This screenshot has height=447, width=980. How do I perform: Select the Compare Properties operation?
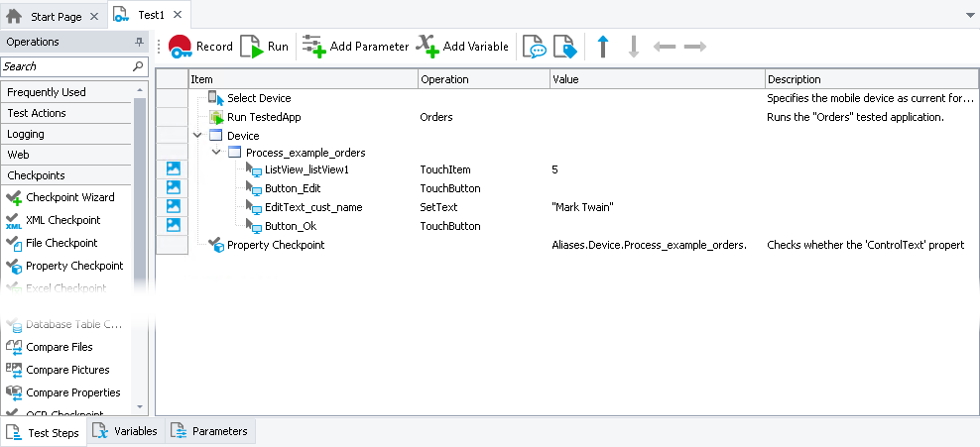pyautogui.click(x=63, y=392)
